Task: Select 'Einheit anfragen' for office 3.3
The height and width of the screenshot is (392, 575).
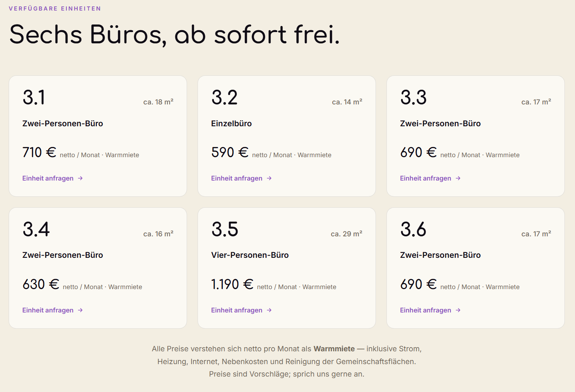Action: 430,178
